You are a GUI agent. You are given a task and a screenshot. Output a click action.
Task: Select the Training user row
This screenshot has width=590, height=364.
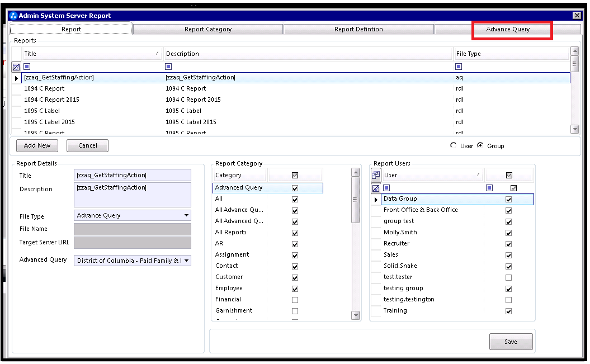457,311
